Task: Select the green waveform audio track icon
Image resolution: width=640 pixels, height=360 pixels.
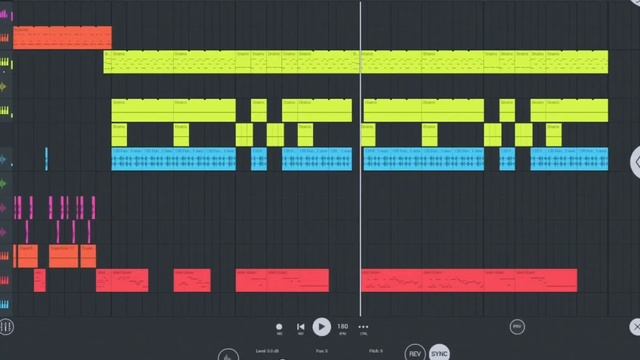Action: coord(3,184)
